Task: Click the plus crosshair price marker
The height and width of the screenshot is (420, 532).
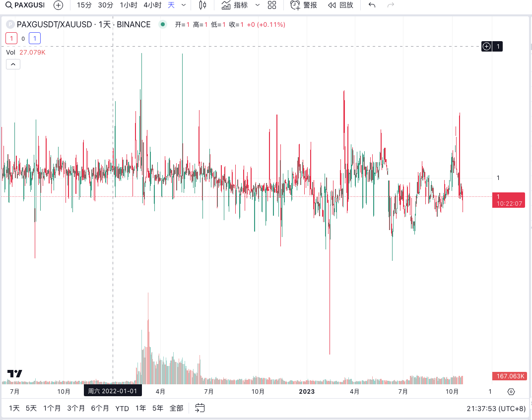Action: coord(486,47)
